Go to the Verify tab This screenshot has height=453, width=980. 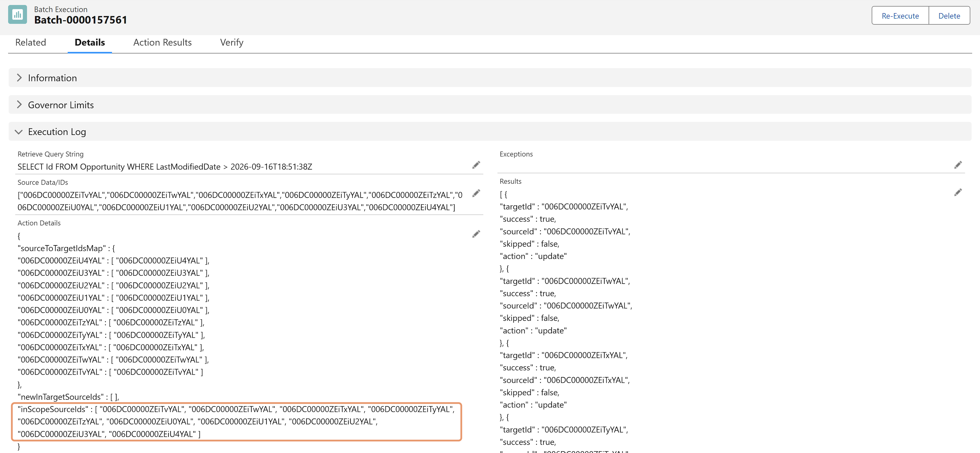tap(232, 42)
